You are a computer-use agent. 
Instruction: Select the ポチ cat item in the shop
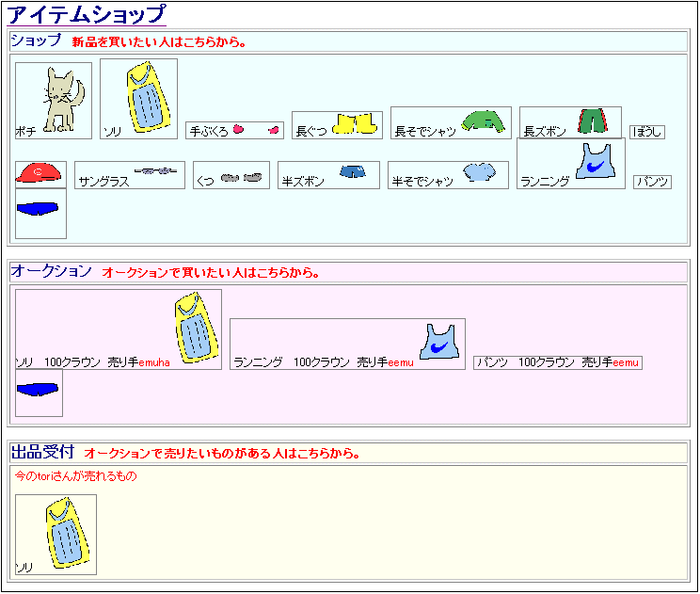pyautogui.click(x=54, y=101)
